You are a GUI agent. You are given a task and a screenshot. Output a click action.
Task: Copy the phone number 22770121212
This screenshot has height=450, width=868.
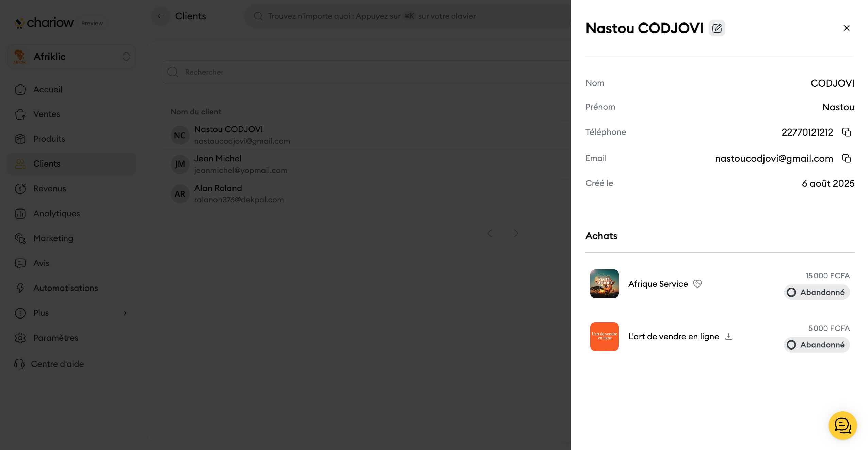point(846,132)
